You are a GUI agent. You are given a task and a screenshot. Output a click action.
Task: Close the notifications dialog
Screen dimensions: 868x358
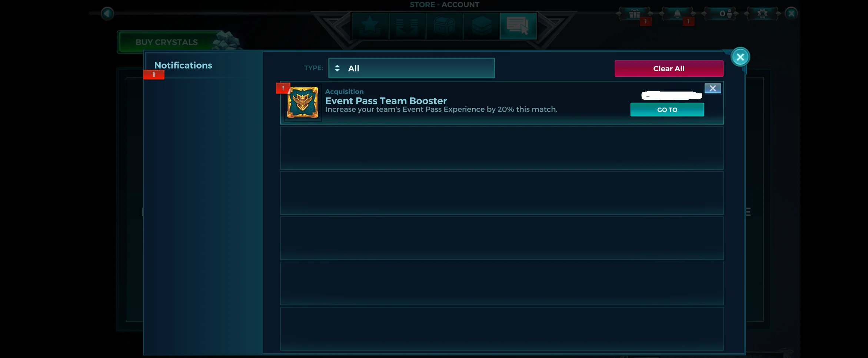(x=740, y=57)
